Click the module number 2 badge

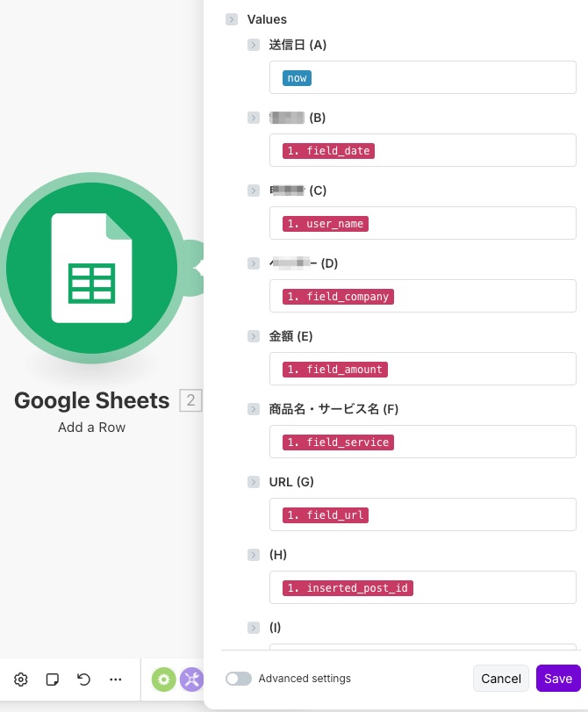coord(190,401)
